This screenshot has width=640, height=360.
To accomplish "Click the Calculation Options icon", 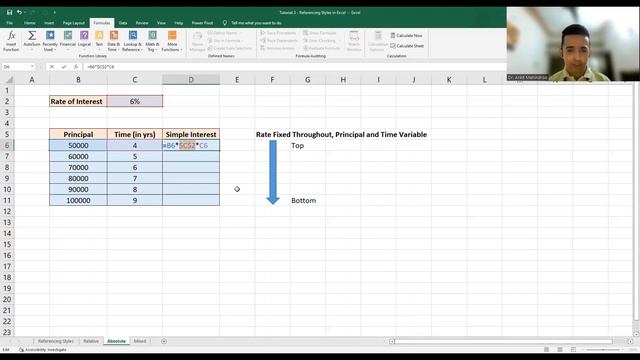I will click(x=378, y=37).
